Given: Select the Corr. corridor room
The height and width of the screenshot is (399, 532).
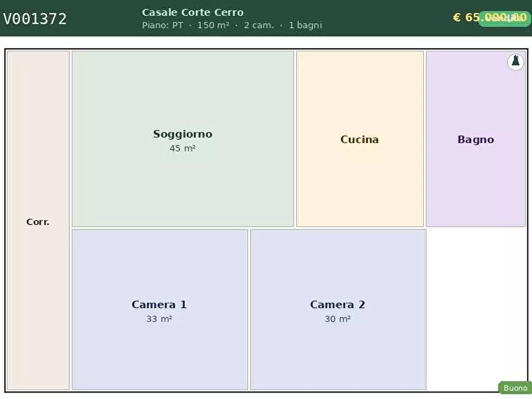Looking at the screenshot, I should pyautogui.click(x=38, y=222).
